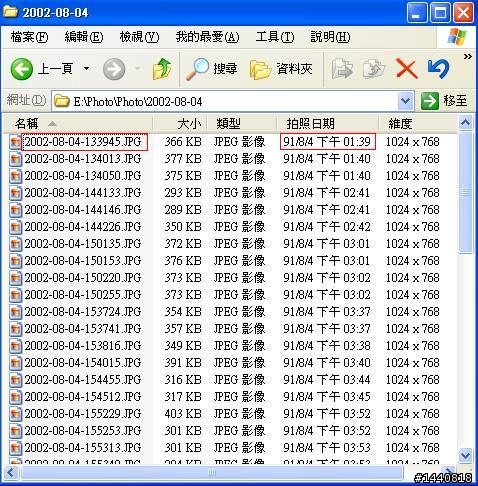Click date 91/8/4 下午 03:45
This screenshot has width=478, height=486.
tap(327, 397)
